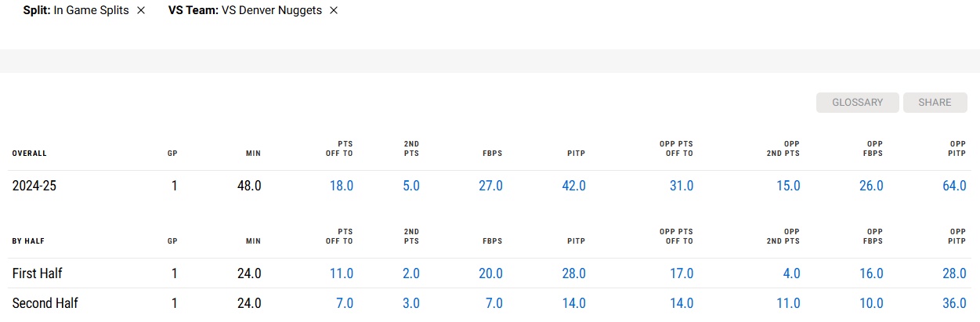Remove the In Game Splits filter

141,10
